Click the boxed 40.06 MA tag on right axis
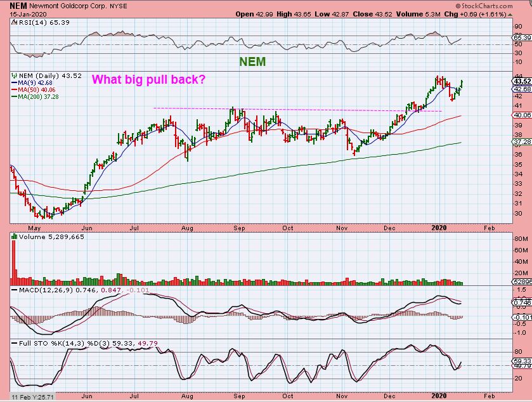The width and height of the screenshot is (532, 402). coord(521,115)
